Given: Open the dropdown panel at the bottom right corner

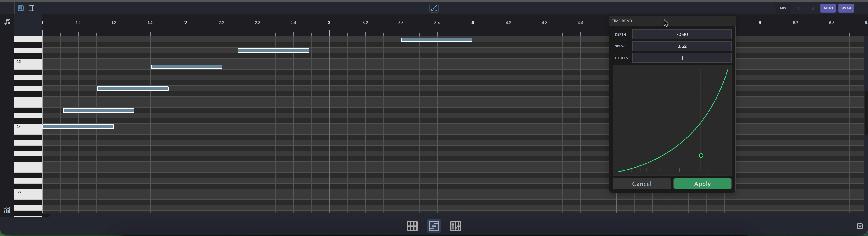Looking at the screenshot, I should pos(860,226).
